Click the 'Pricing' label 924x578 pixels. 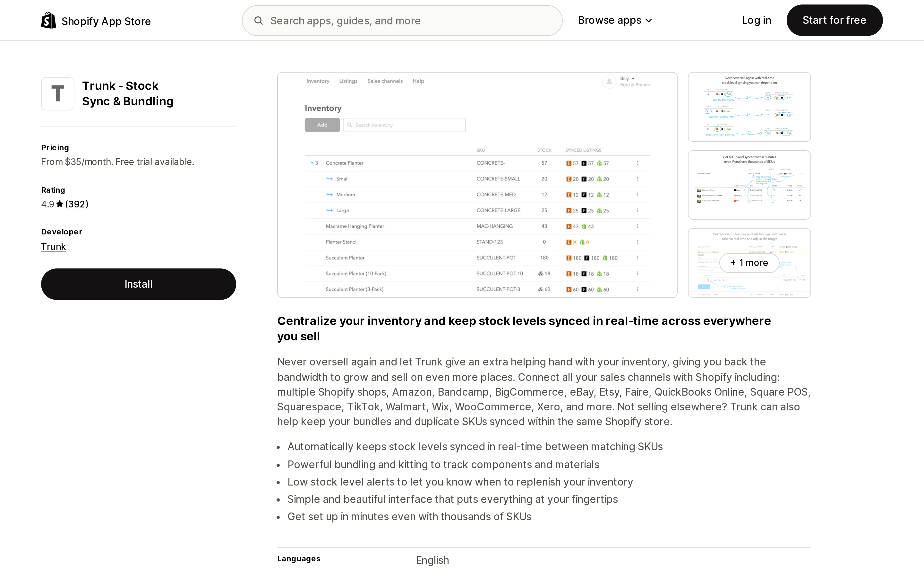(x=55, y=148)
